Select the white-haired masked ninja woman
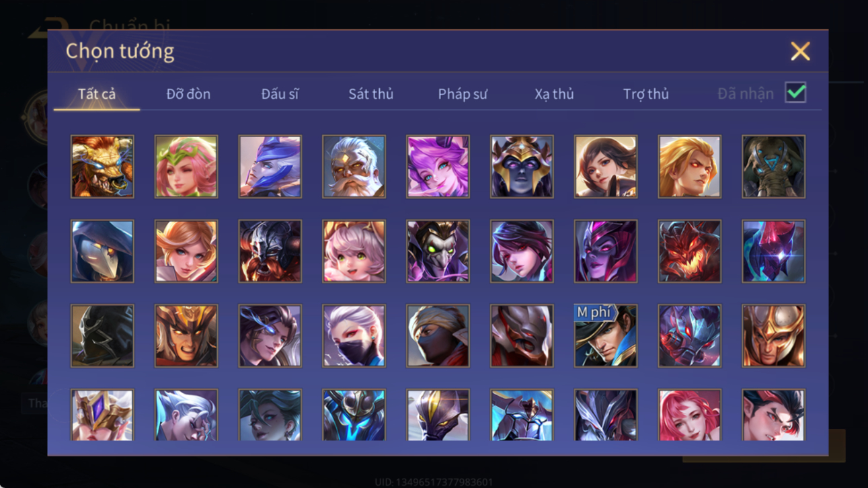This screenshot has height=488, width=868. pos(354,336)
